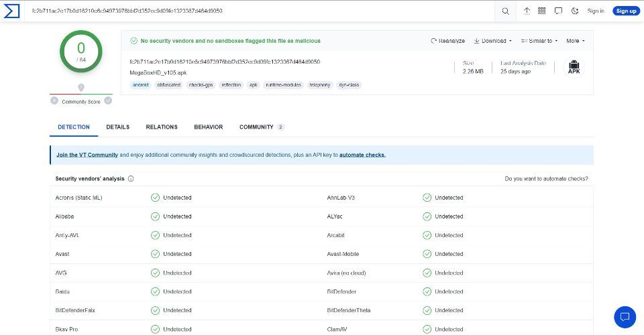Click the Arcabit undetected check icon
The image size is (644, 335).
(x=427, y=235)
